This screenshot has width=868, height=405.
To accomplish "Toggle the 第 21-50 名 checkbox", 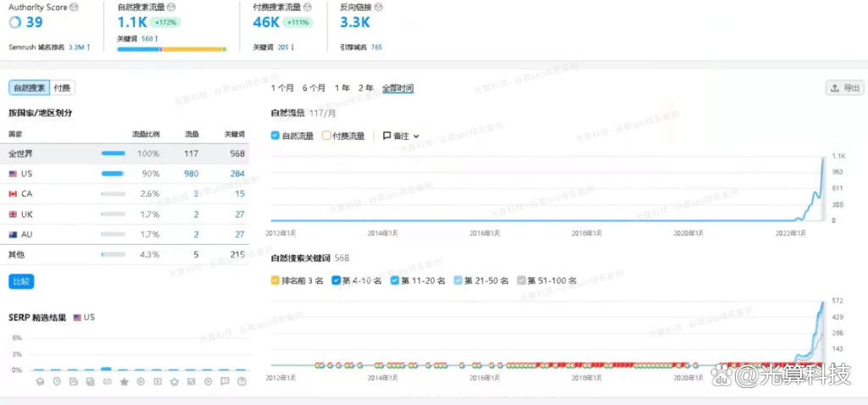I will (458, 280).
